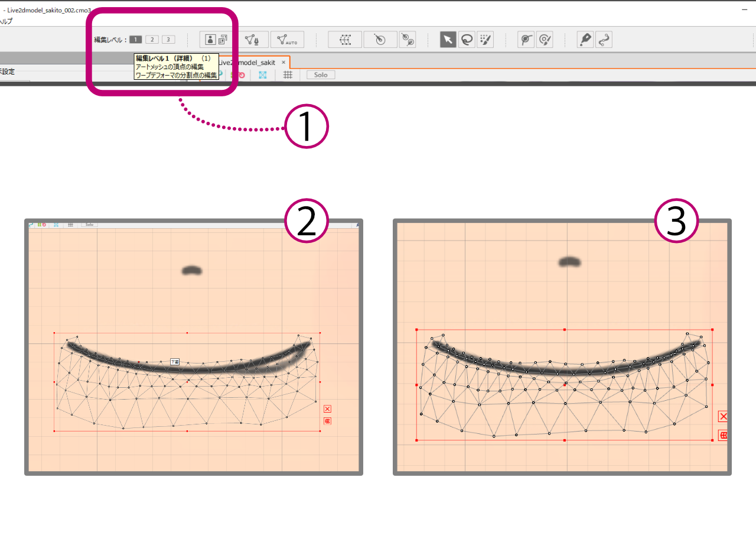Select the brush selection tool

click(x=485, y=40)
